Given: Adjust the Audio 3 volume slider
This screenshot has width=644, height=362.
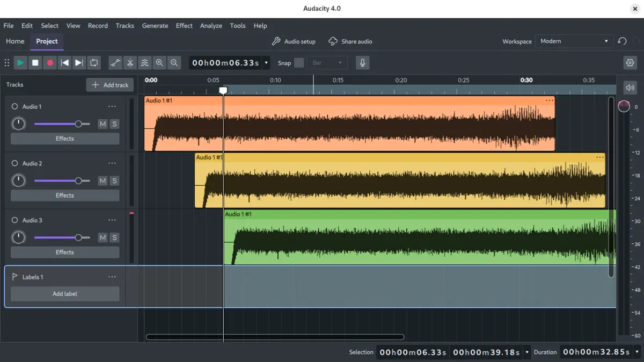Looking at the screenshot, I should click(62, 237).
